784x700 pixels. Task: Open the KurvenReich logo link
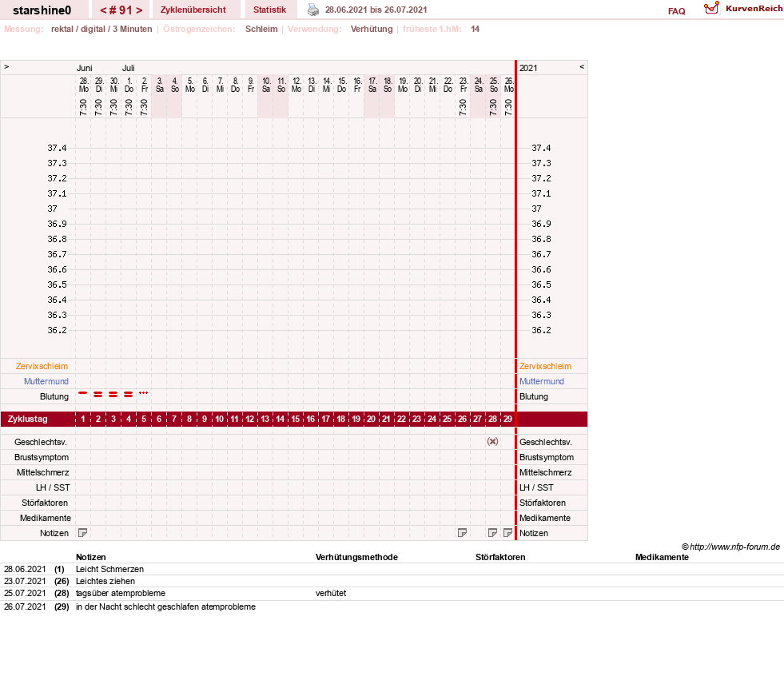[743, 9]
